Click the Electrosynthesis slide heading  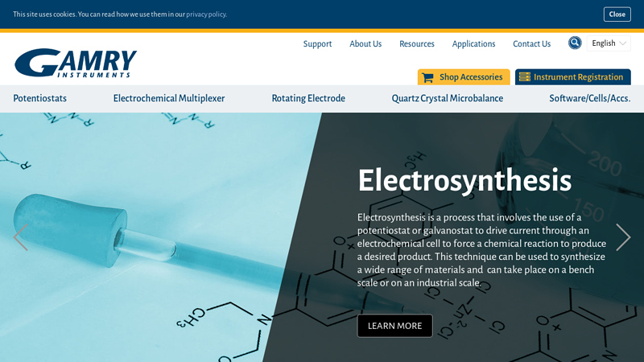(464, 180)
